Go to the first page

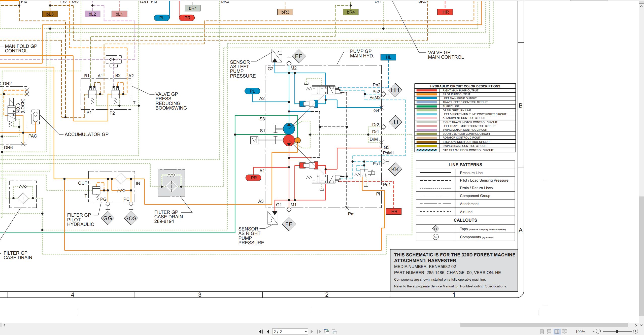click(261, 331)
